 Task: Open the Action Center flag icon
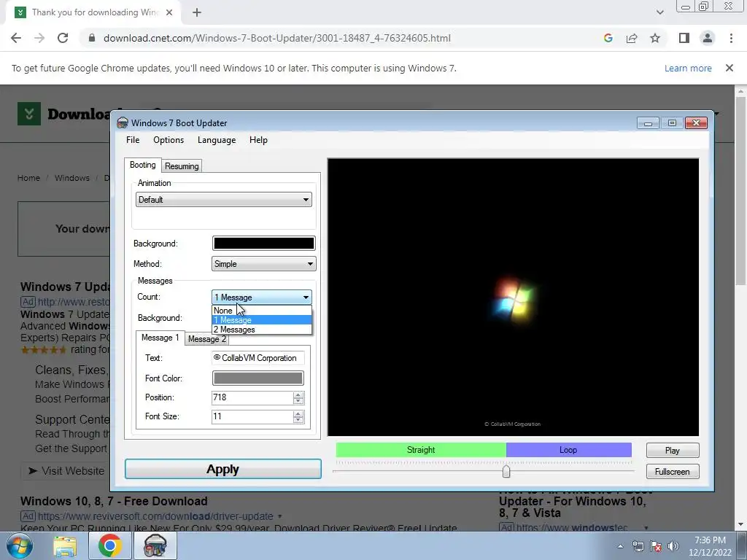pos(656,546)
